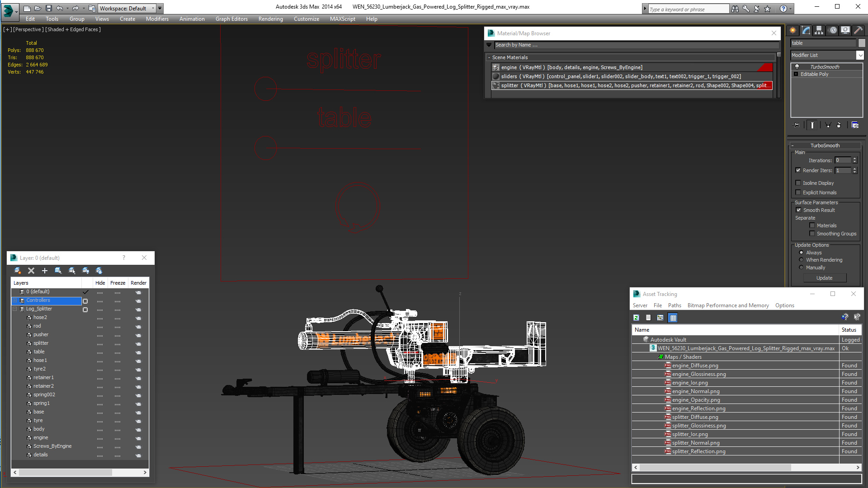
Task: Select When Rendering update option
Action: point(802,260)
